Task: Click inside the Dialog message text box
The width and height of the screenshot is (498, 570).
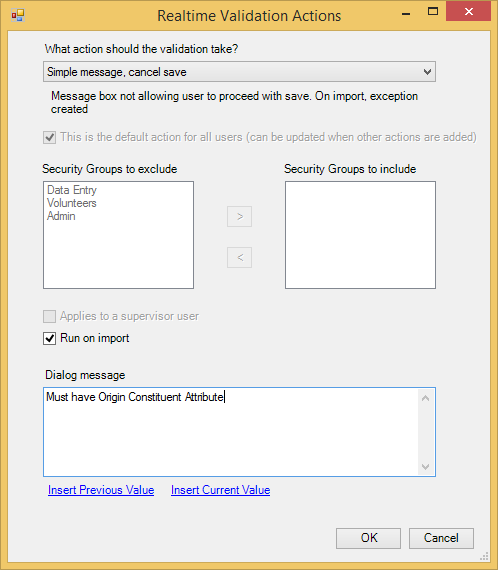Action: 231,432
